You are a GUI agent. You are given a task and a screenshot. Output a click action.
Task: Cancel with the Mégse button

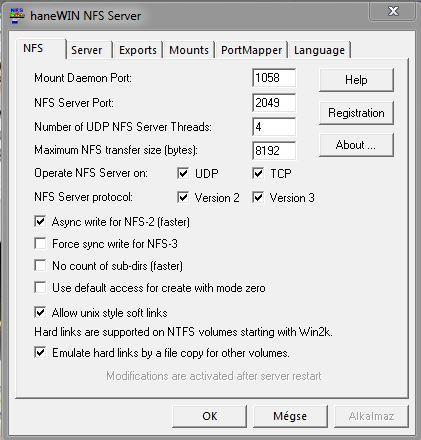290,416
